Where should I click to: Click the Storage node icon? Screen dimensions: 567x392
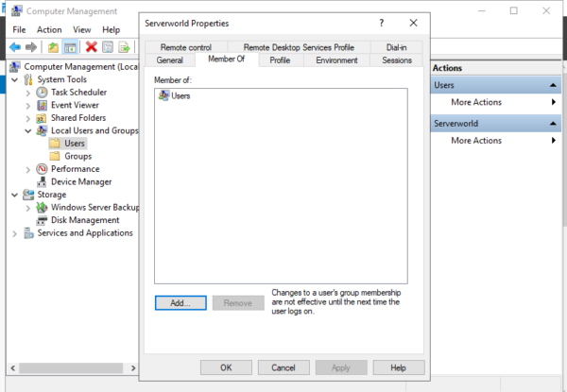pyautogui.click(x=28, y=195)
